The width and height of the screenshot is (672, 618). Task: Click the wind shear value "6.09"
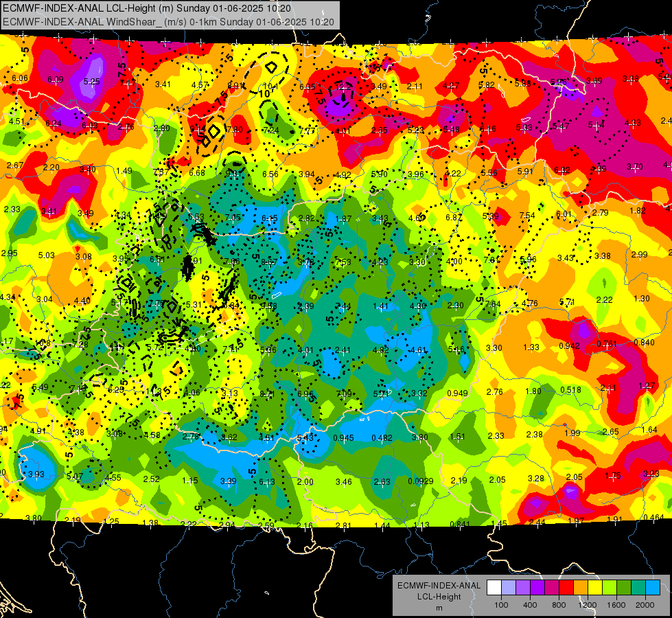point(56,80)
